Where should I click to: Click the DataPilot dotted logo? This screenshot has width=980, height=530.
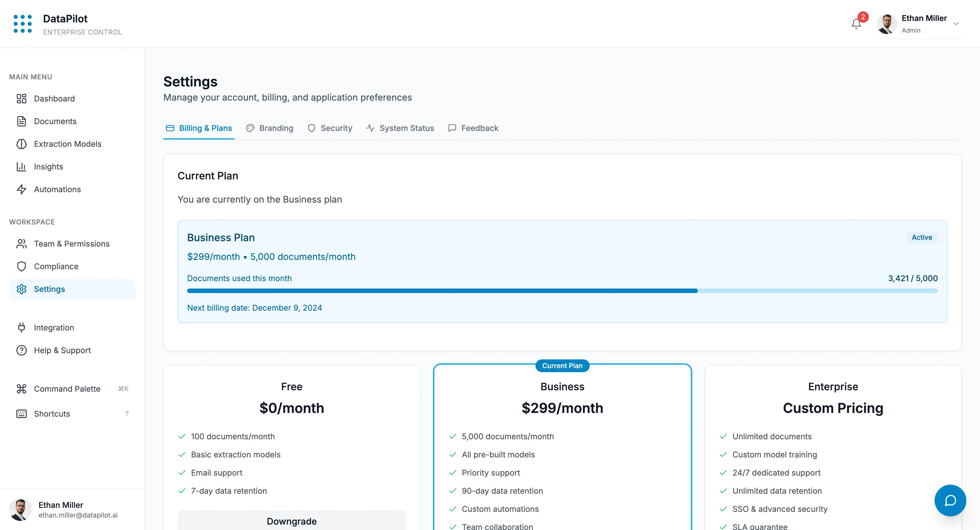pos(22,24)
